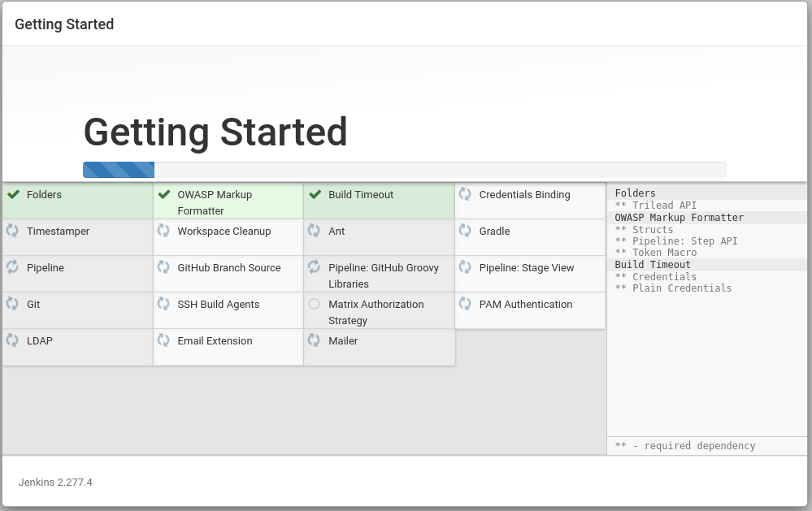Select the GitHub Branch Source plugin entry
Viewport: 812px width, 511px height.
pyautogui.click(x=228, y=274)
